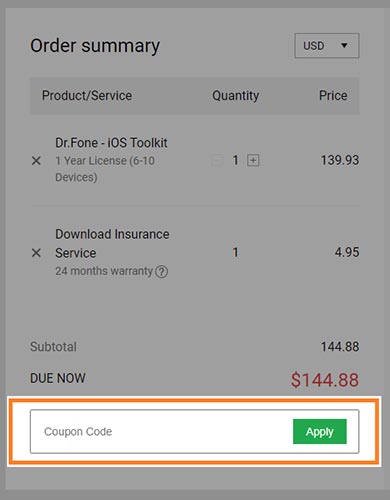Decrease Dr.Fone quantity with minus icon
The width and height of the screenshot is (390, 500).
click(217, 161)
